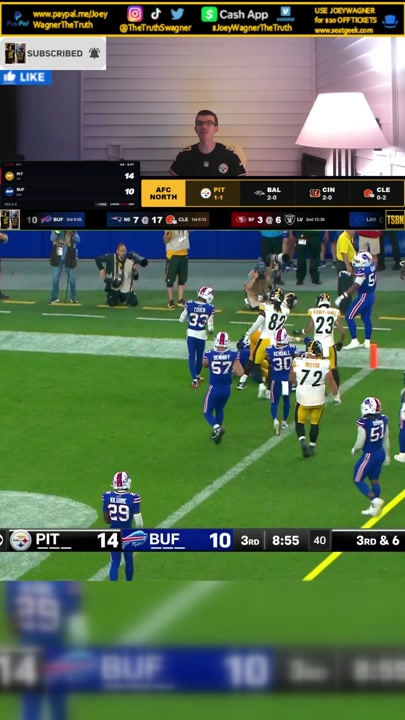Click the TikTok icon in banner

[156, 14]
